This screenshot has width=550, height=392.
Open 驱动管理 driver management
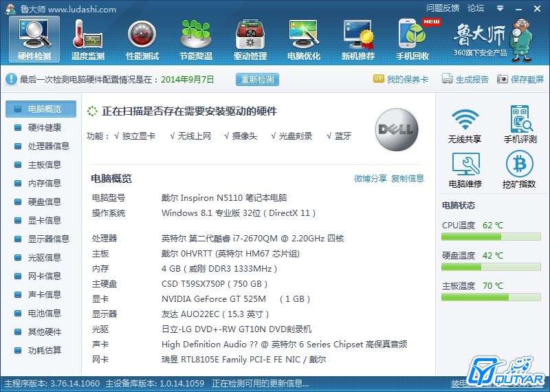[250, 40]
